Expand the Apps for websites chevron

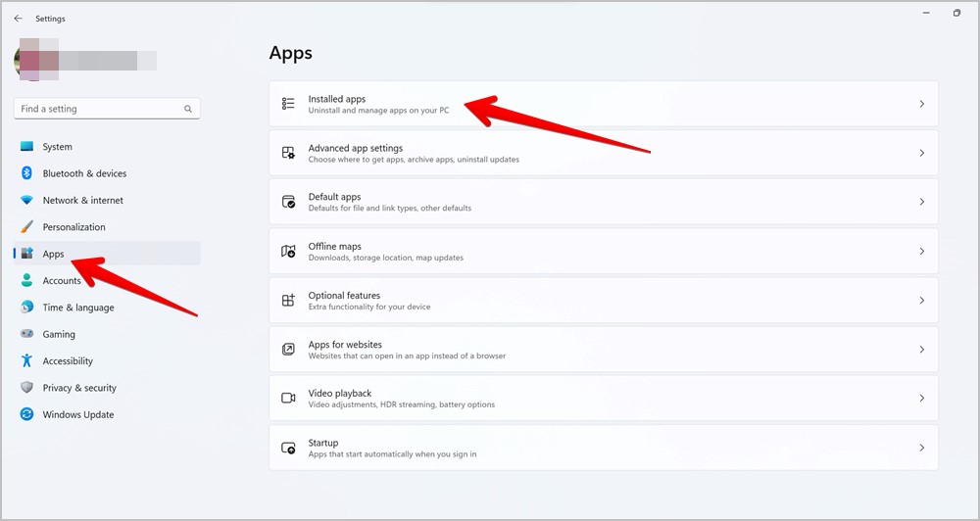922,350
